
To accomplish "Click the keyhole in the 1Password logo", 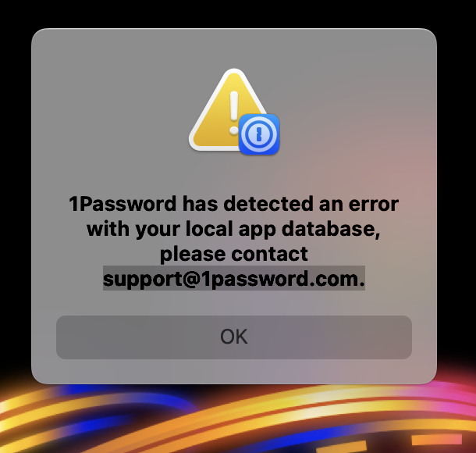I will 258,134.
